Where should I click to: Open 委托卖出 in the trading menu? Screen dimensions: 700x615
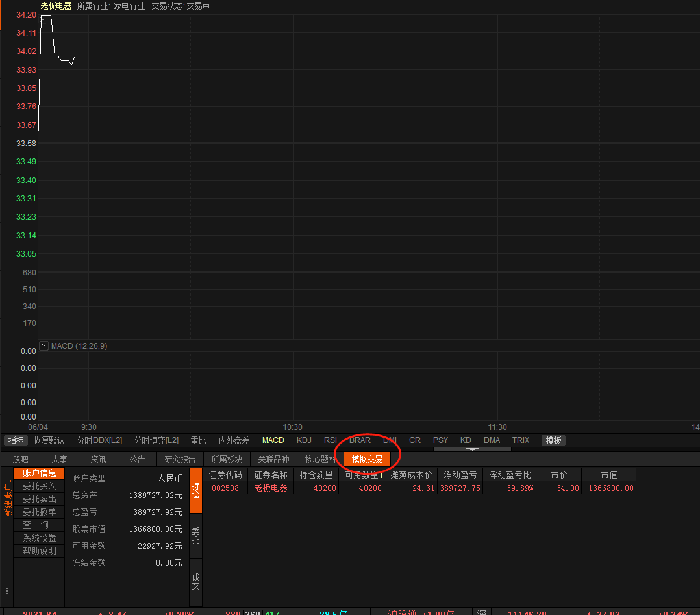[40, 499]
